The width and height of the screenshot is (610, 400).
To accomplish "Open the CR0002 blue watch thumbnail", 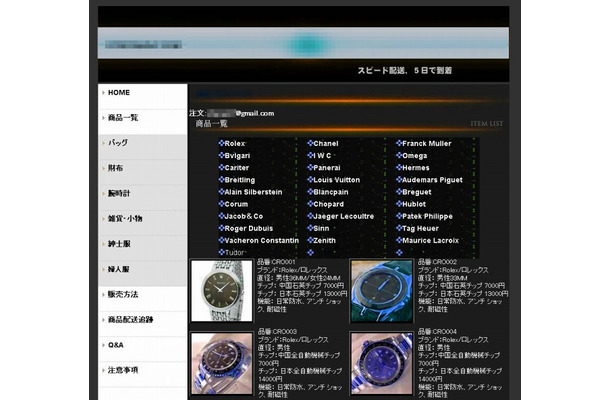I will click(381, 291).
